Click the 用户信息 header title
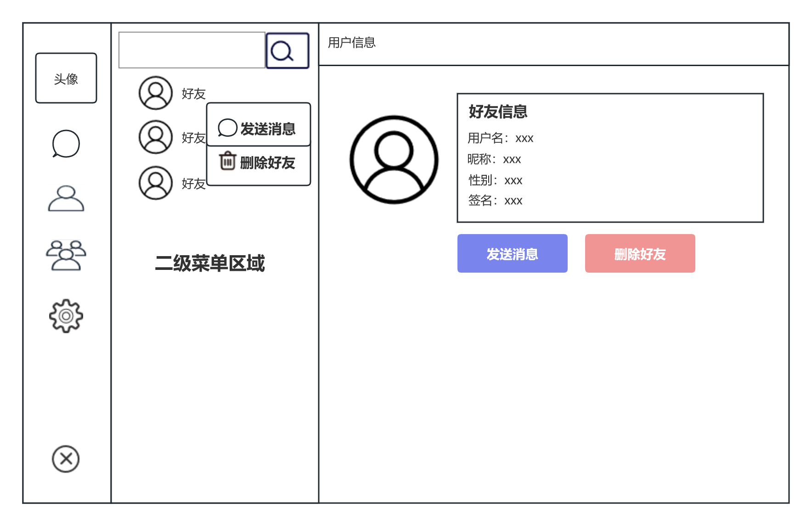The width and height of the screenshot is (812, 526). [352, 43]
